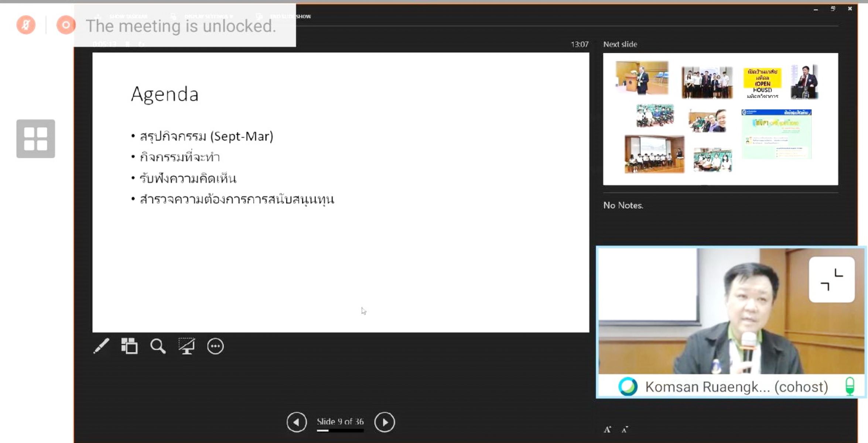This screenshot has height=443, width=868.
Task: Click the Next slide label
Action: pos(620,44)
